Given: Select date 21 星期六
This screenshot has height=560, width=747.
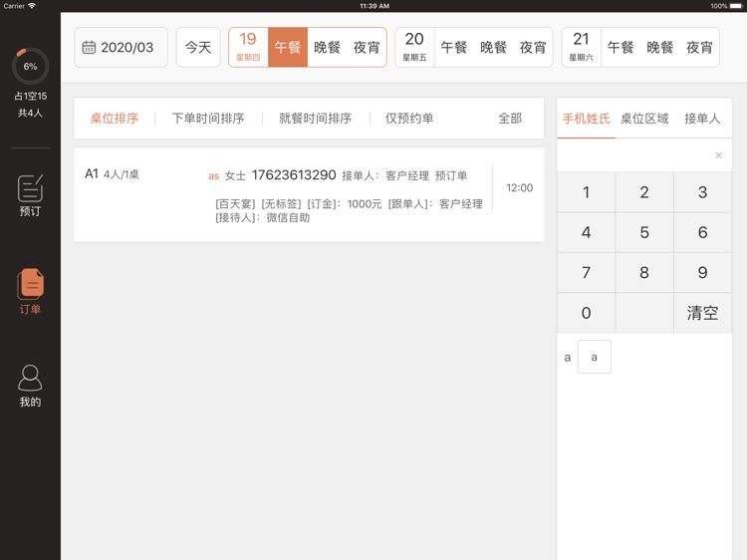Looking at the screenshot, I should point(582,47).
